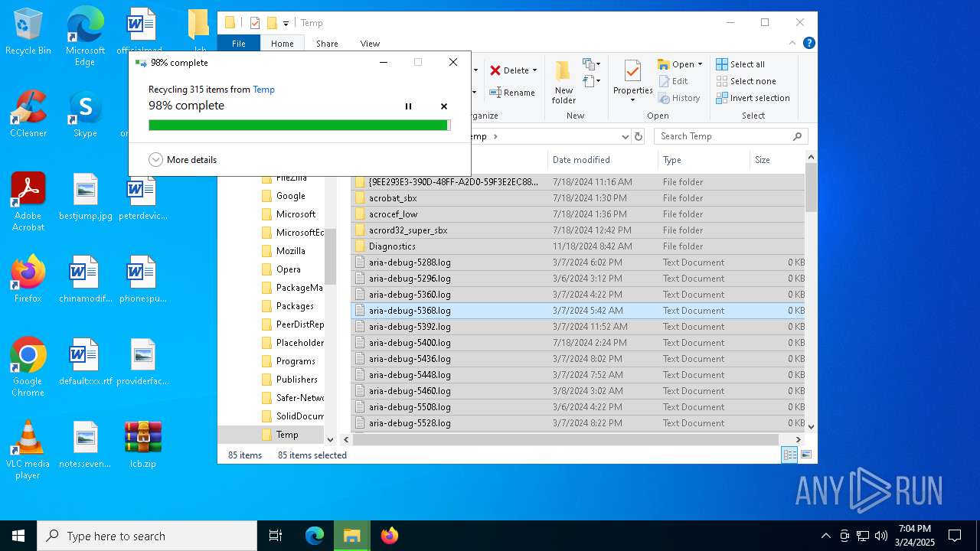Click Select all
Screen dimensions: 980x551
point(740,64)
